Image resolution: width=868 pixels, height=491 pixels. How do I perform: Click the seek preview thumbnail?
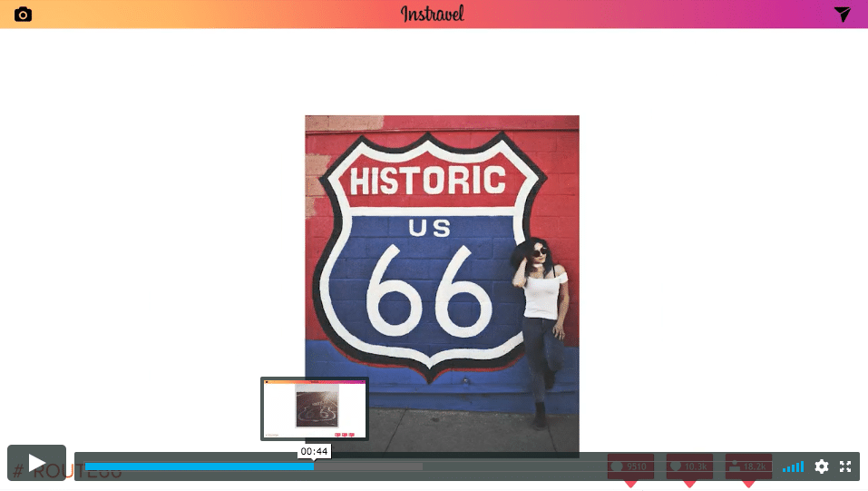314,408
